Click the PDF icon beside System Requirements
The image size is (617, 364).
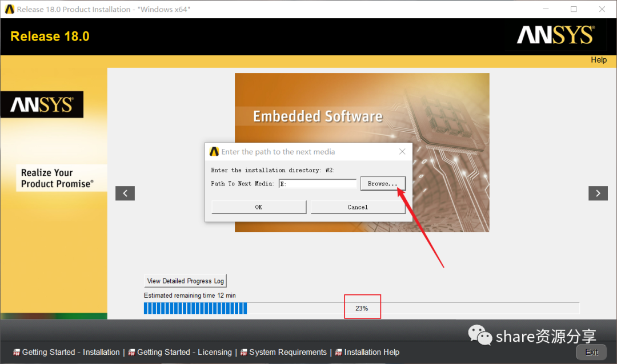[x=243, y=353]
